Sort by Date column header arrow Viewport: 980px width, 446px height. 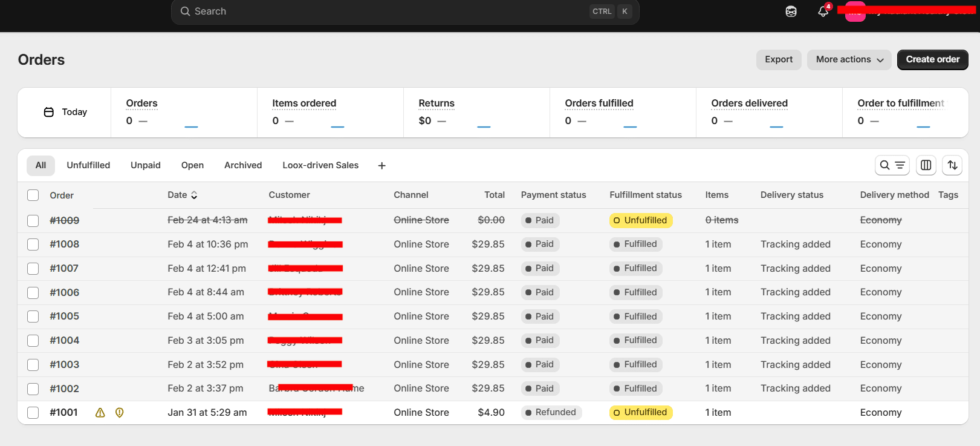click(x=194, y=195)
